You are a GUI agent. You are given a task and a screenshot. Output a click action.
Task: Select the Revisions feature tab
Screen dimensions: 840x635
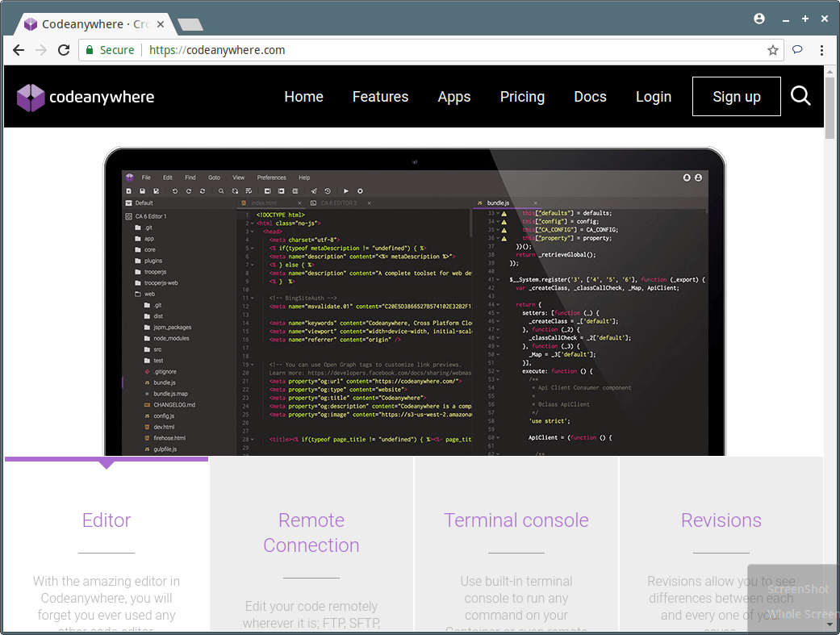point(721,545)
